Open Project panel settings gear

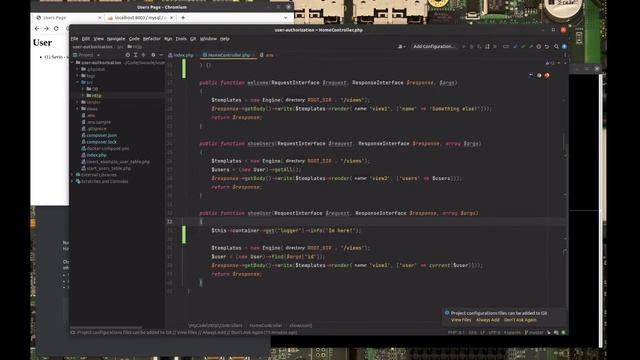(153, 55)
